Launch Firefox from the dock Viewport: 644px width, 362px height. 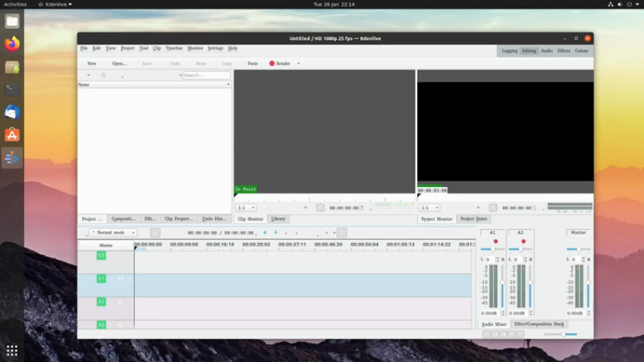pyautogui.click(x=12, y=44)
